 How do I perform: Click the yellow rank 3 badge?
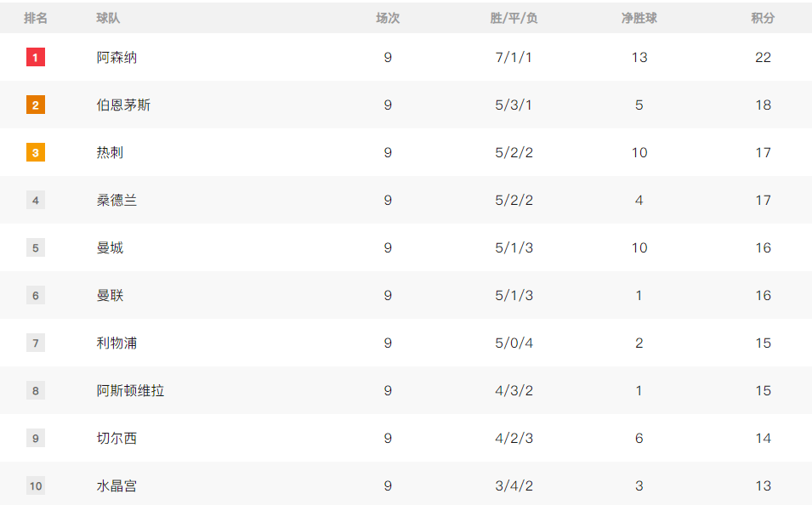point(35,153)
